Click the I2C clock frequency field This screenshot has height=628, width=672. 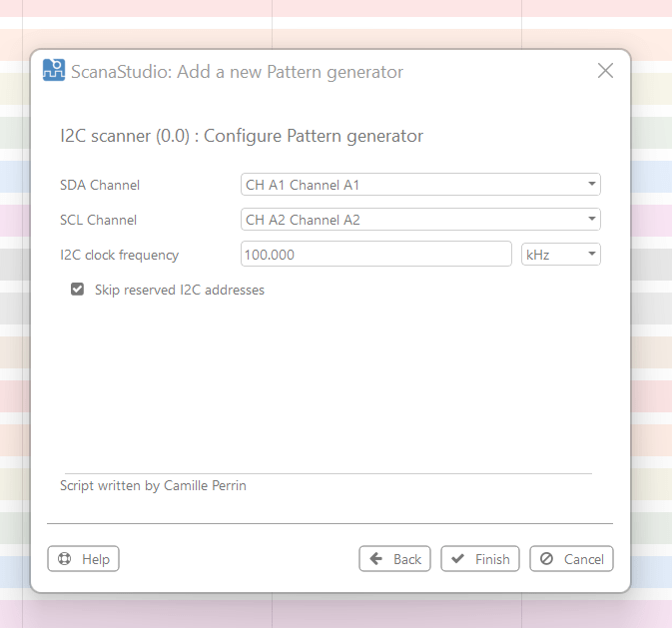[x=376, y=255]
